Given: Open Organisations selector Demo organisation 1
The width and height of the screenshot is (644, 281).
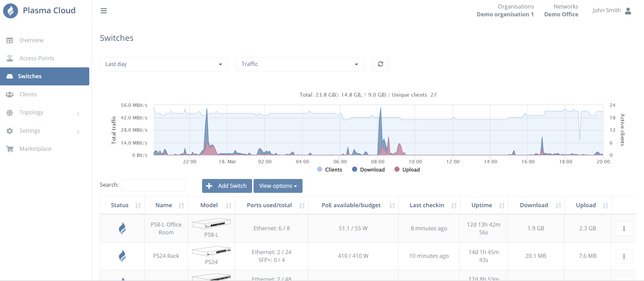Looking at the screenshot, I should coord(505,11).
